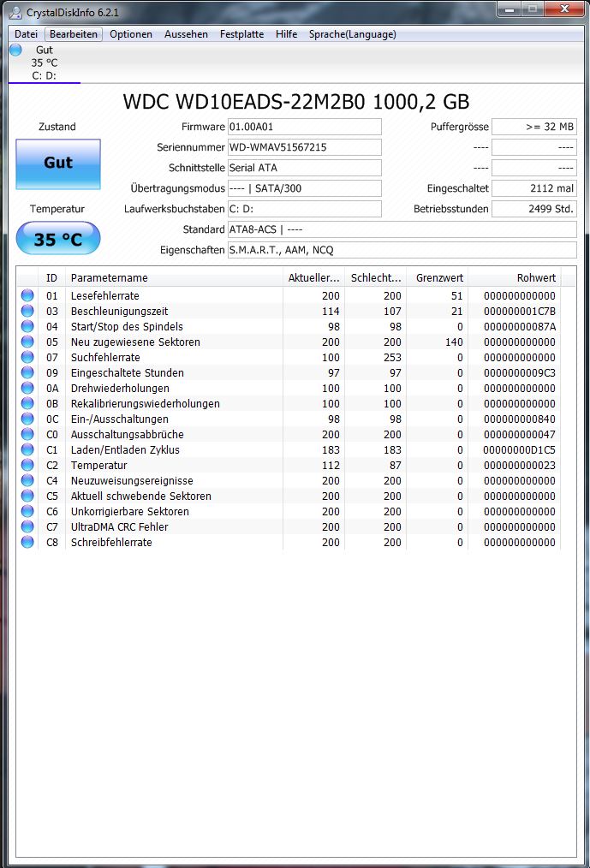Screen dimensions: 590x868
Task: Click the Parametername column header
Action: [174, 278]
